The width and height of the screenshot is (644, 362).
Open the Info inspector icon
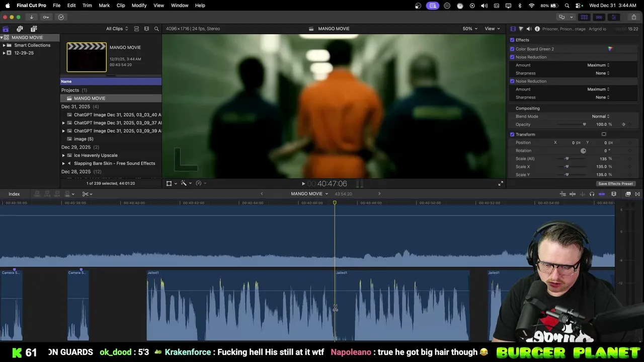[x=537, y=29]
